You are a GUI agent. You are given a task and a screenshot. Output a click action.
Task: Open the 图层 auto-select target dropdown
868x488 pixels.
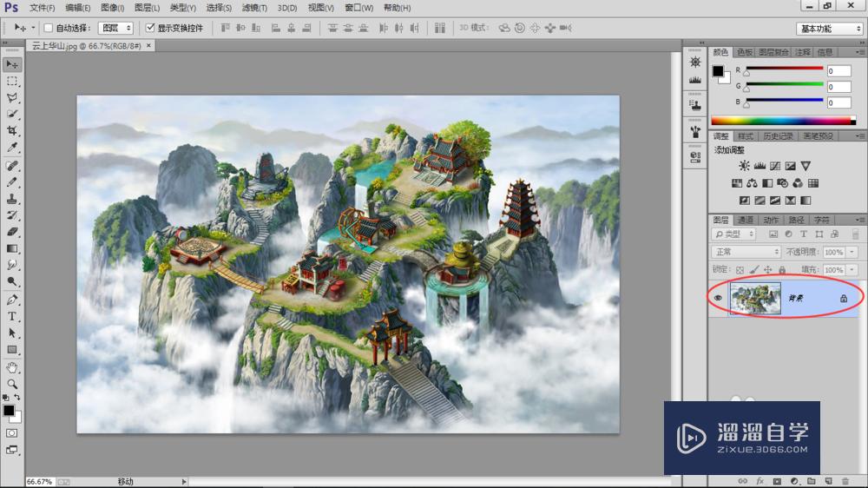point(115,28)
